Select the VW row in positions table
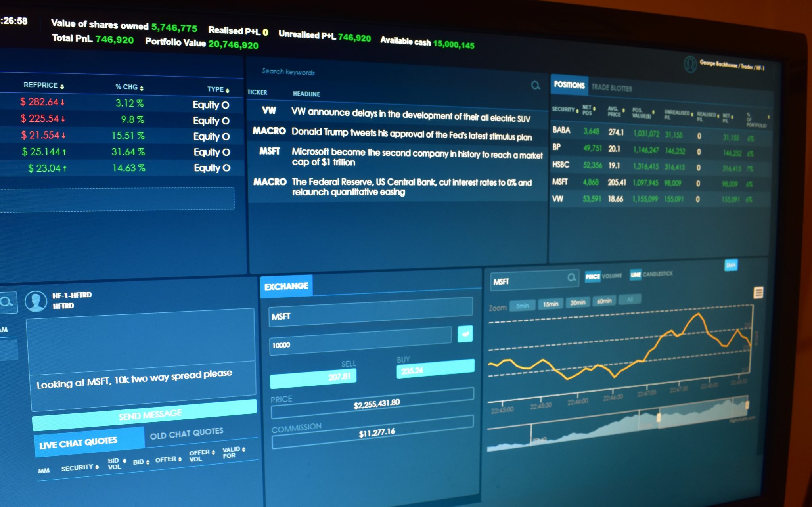This screenshot has width=812, height=507. coord(660,199)
